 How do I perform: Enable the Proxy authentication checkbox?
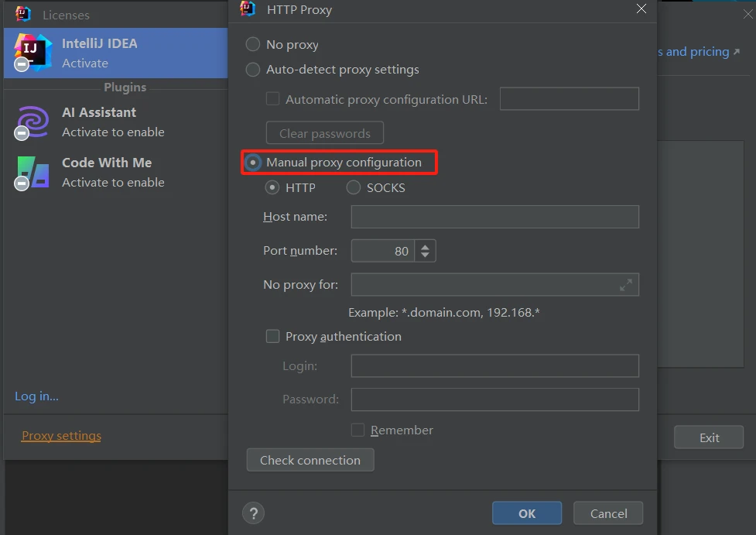[273, 336]
